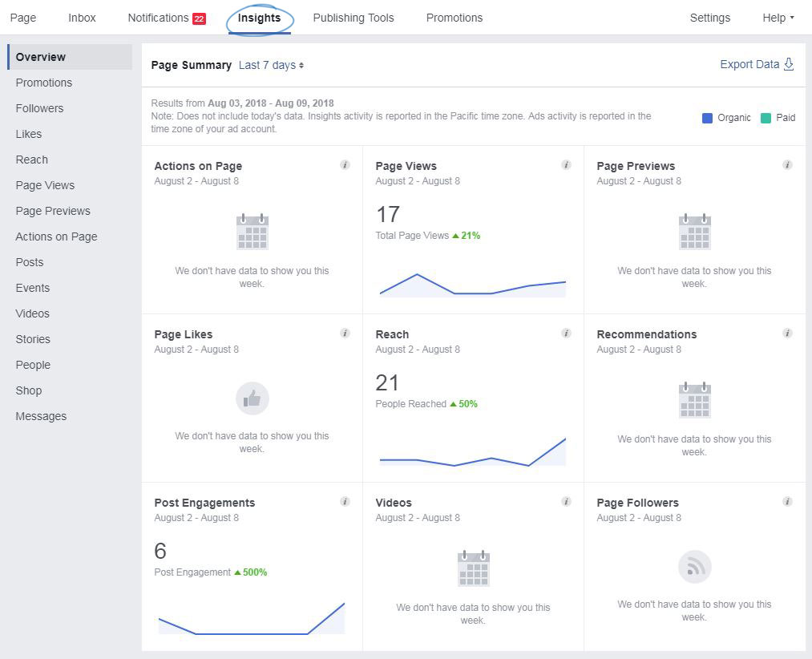Open the Inbox tab
This screenshot has height=659, width=812.
(x=82, y=18)
